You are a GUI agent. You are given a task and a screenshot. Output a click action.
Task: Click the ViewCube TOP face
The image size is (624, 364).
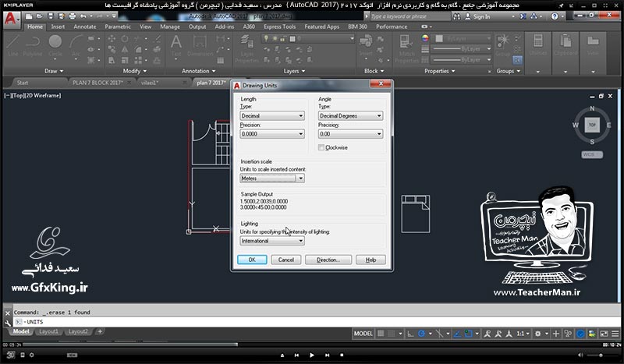(x=592, y=125)
